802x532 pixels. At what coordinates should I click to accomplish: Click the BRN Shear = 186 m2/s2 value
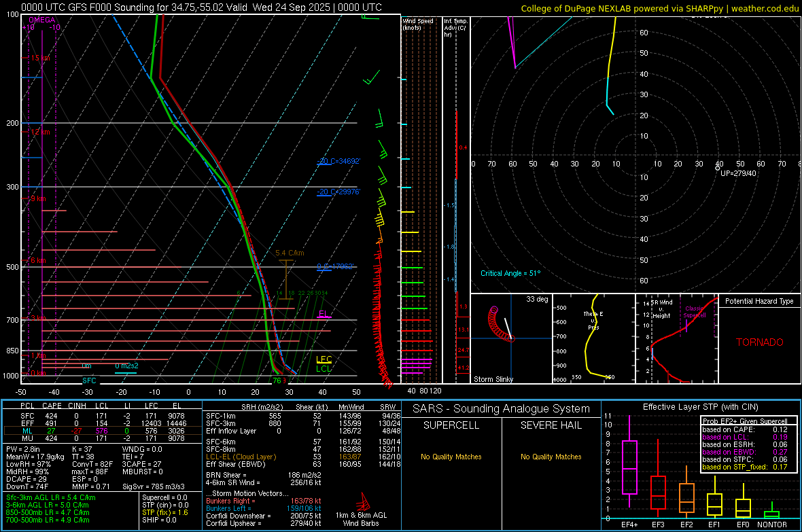coord(264,475)
